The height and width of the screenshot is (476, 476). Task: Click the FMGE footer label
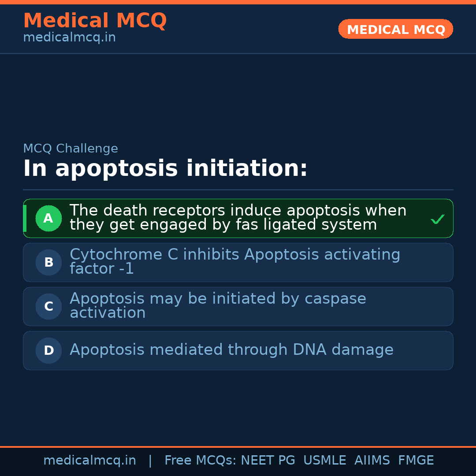click(416, 461)
